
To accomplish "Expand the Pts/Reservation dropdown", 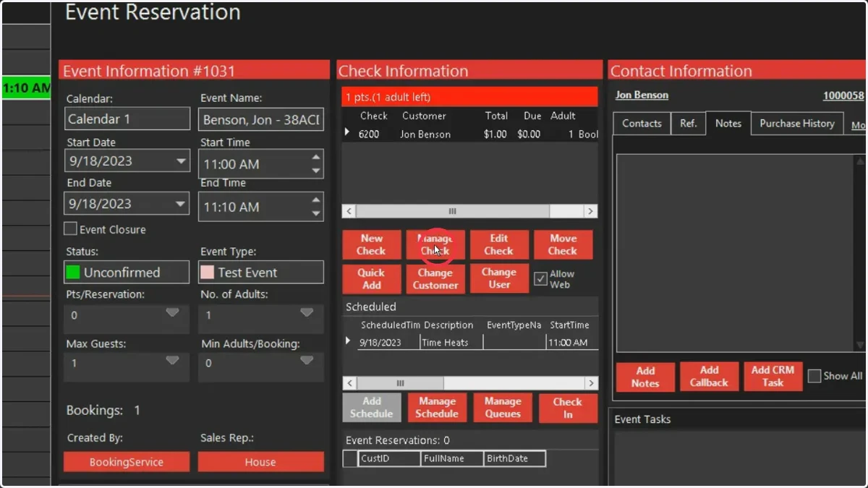I will tap(172, 313).
